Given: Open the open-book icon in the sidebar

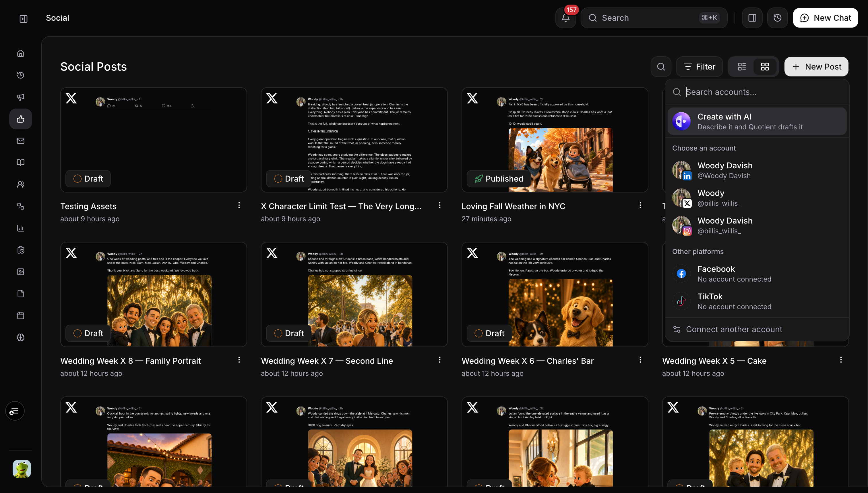Looking at the screenshot, I should 21,163.
